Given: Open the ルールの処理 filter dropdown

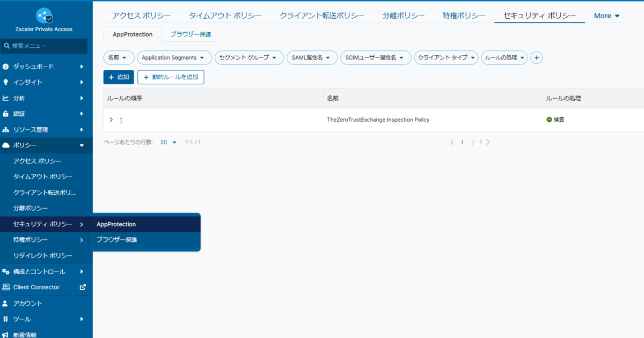Looking at the screenshot, I should [504, 57].
